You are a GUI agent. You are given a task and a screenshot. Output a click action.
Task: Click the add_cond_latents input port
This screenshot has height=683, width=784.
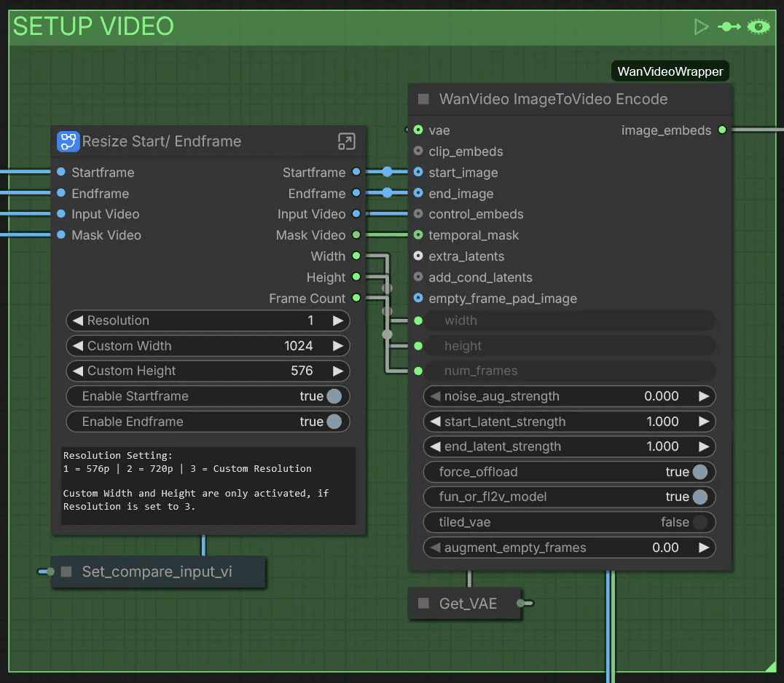[418, 277]
